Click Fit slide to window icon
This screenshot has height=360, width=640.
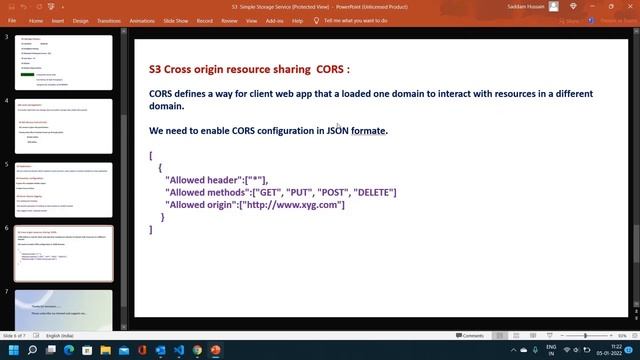pos(635,336)
